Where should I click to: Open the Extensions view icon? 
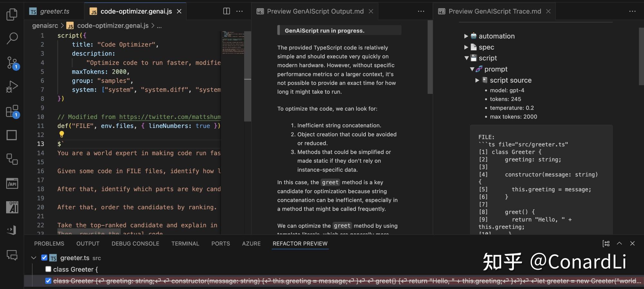point(12,111)
